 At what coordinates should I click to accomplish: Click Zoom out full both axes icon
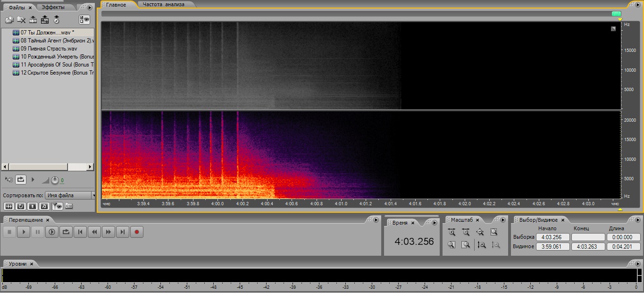(480, 232)
